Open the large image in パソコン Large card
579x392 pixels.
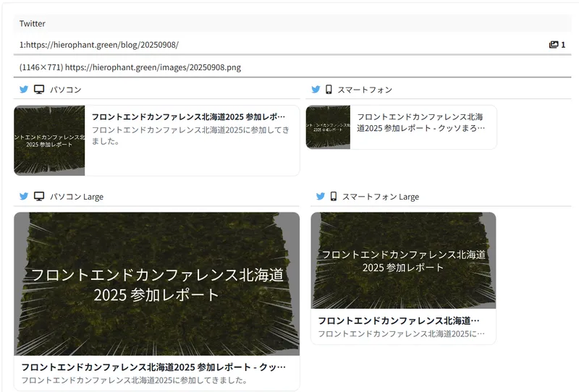pyautogui.click(x=156, y=283)
